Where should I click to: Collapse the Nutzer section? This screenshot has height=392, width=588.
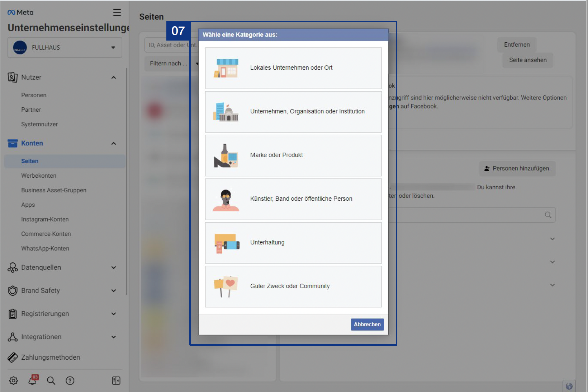pos(113,78)
